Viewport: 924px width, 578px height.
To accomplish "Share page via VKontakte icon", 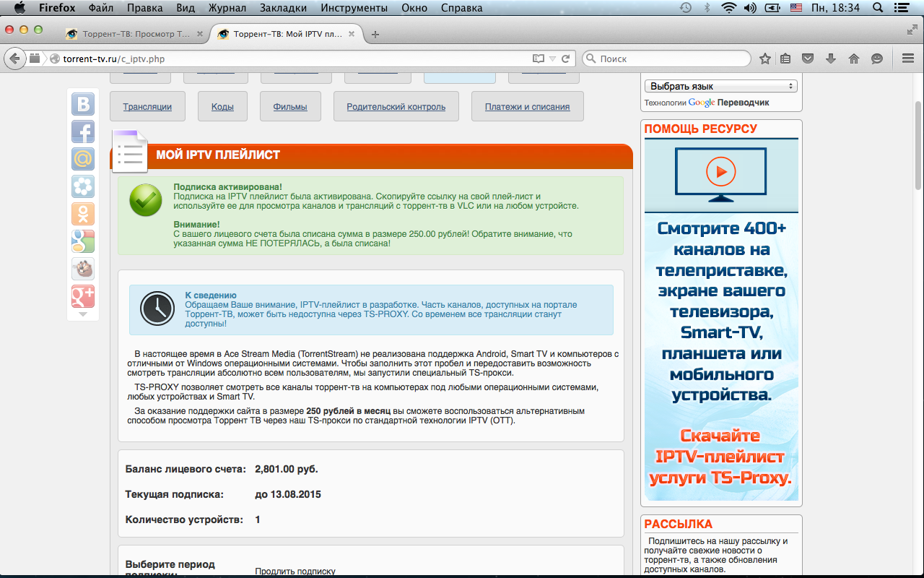I will click(x=83, y=104).
